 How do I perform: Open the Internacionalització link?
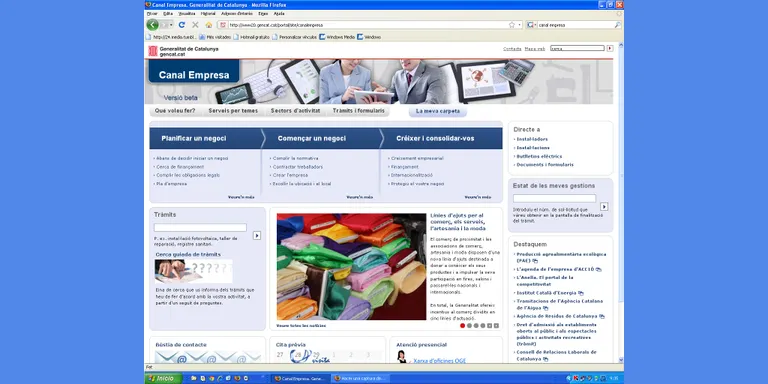click(412, 175)
